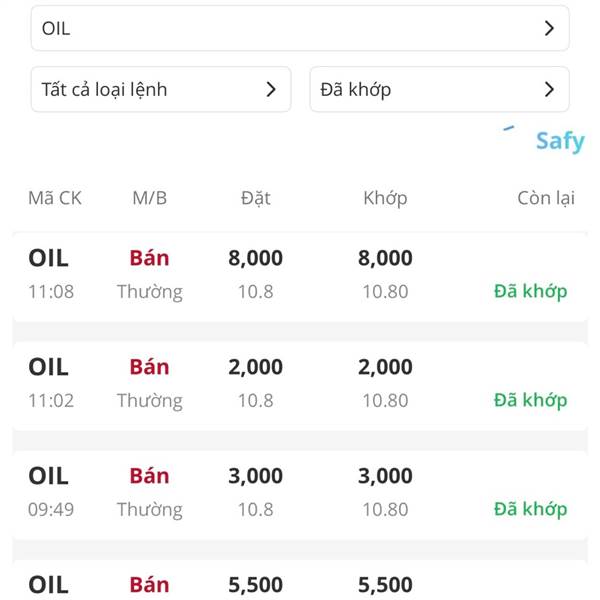The image size is (600, 600).
Task: Click the chevron next to Tất cả loại lệnh
Action: [271, 89]
